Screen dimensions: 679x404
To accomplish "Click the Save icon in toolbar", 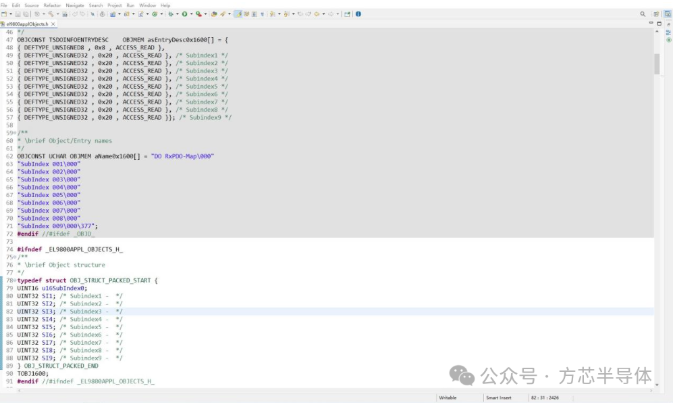I will (x=18, y=14).
